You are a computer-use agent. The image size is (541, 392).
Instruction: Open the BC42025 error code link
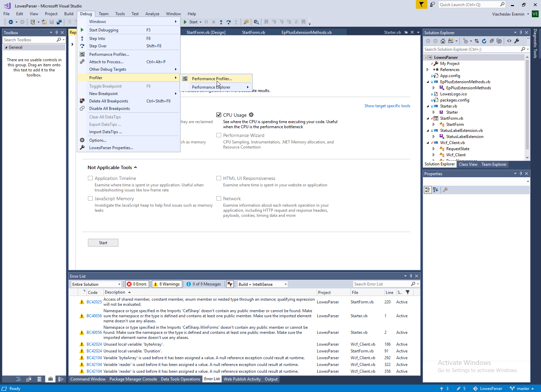(94, 302)
